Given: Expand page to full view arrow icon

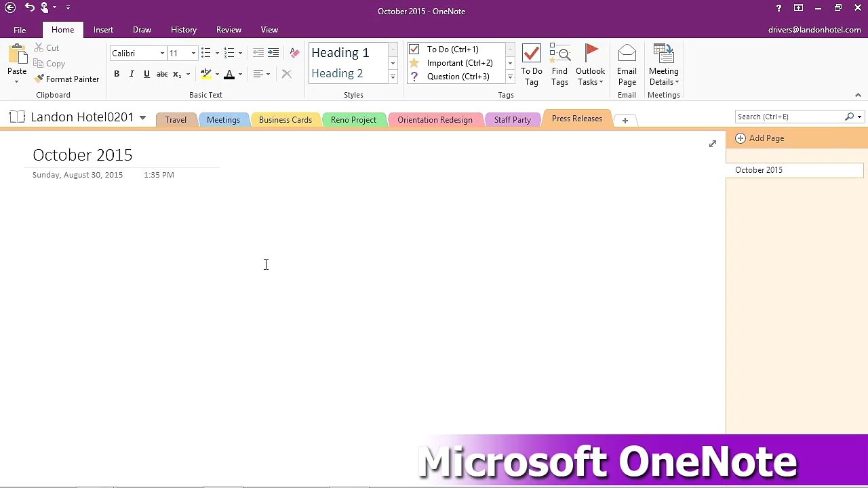Looking at the screenshot, I should click(713, 144).
